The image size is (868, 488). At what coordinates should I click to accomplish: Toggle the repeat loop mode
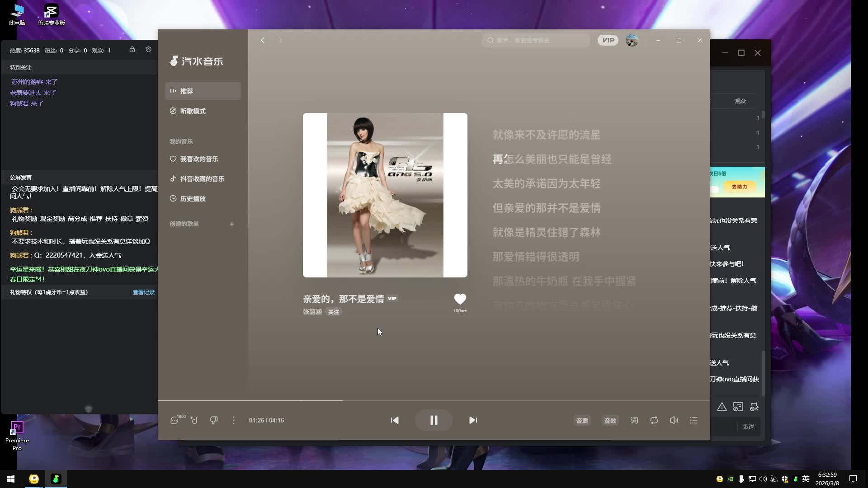654,420
